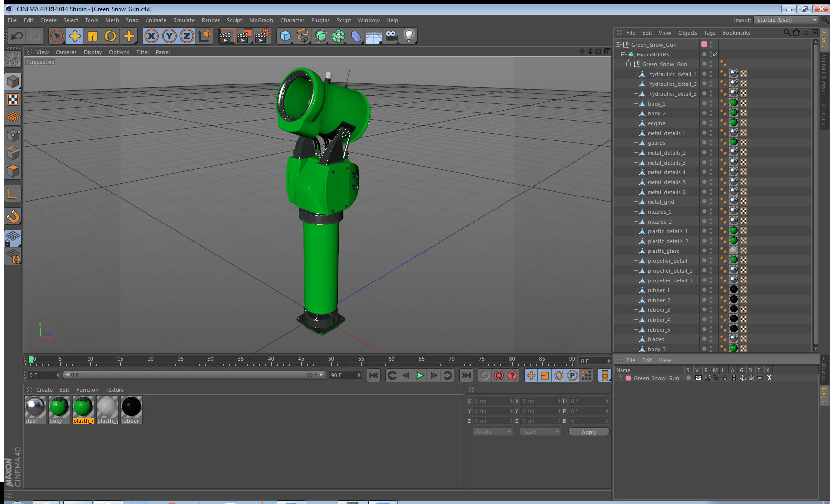Click frame 45 on the timeline ruler
This screenshot has width=830, height=504.
(301, 360)
